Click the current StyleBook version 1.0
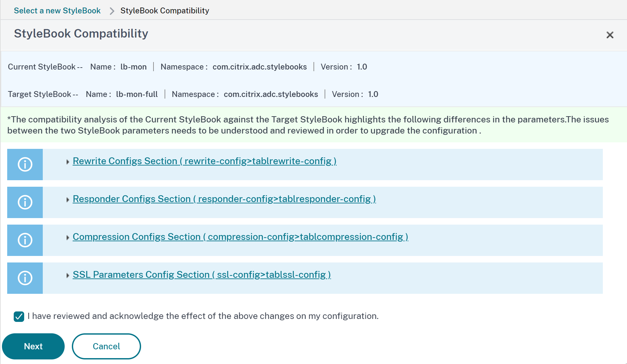The width and height of the screenshot is (627, 364). click(362, 67)
